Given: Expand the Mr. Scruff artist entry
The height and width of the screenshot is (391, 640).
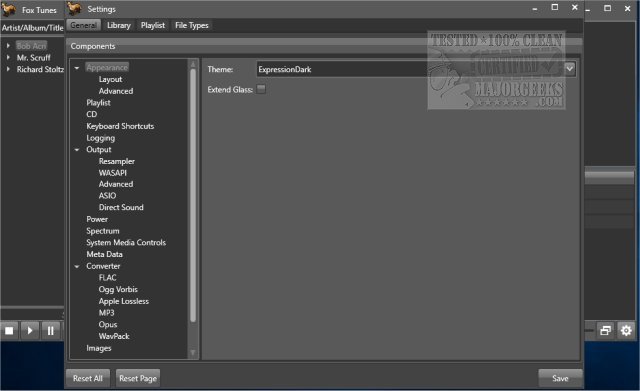Looking at the screenshot, I should pos(8,58).
